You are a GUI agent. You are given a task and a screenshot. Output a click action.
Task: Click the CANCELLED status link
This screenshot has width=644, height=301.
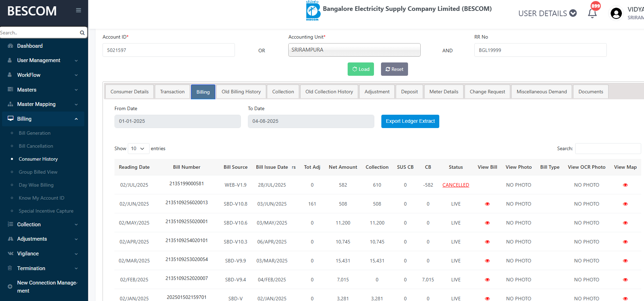click(x=455, y=185)
